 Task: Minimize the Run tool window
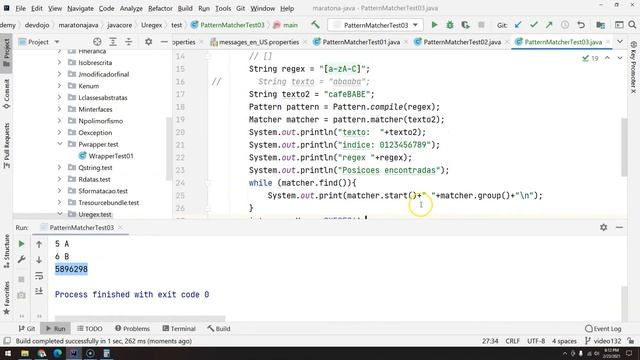(x=619, y=227)
